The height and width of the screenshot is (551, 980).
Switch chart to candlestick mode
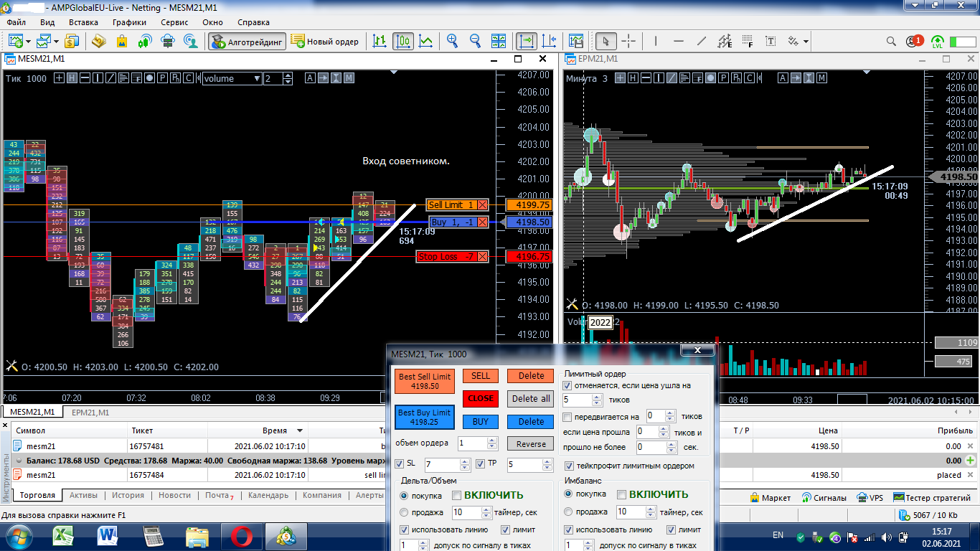point(402,41)
